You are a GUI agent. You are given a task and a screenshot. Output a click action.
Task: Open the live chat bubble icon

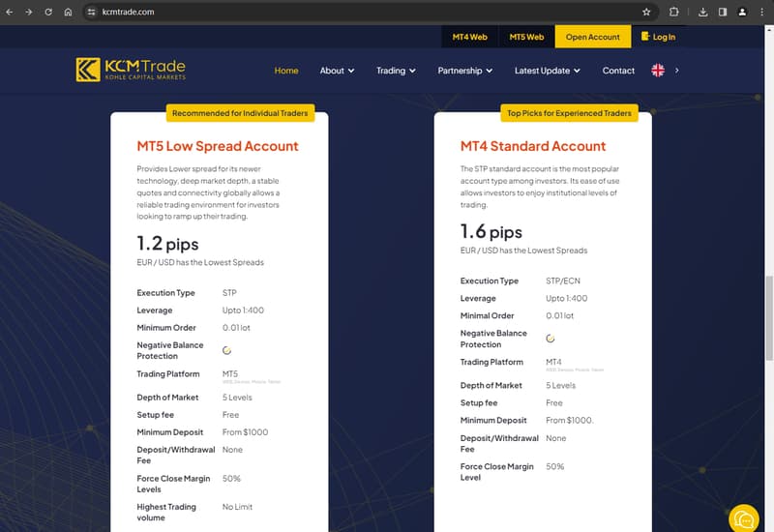[x=743, y=518]
